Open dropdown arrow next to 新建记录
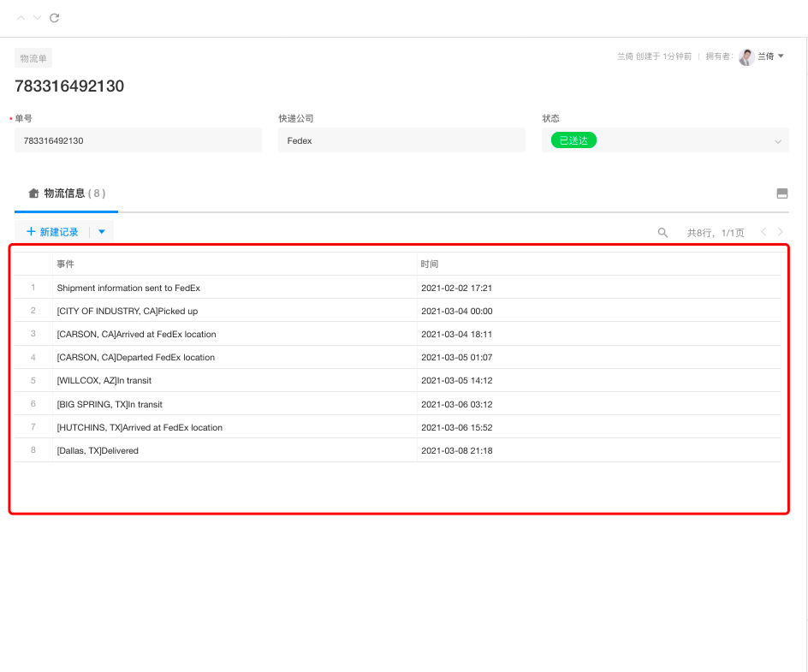 point(102,232)
